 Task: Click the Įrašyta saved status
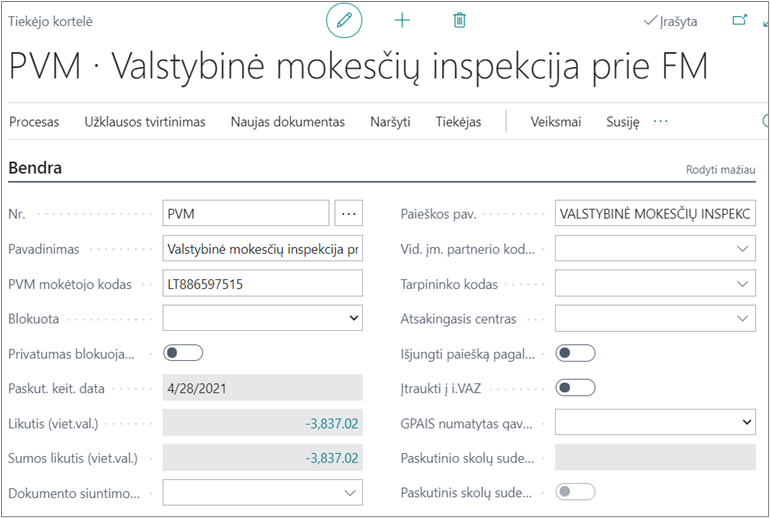point(670,21)
